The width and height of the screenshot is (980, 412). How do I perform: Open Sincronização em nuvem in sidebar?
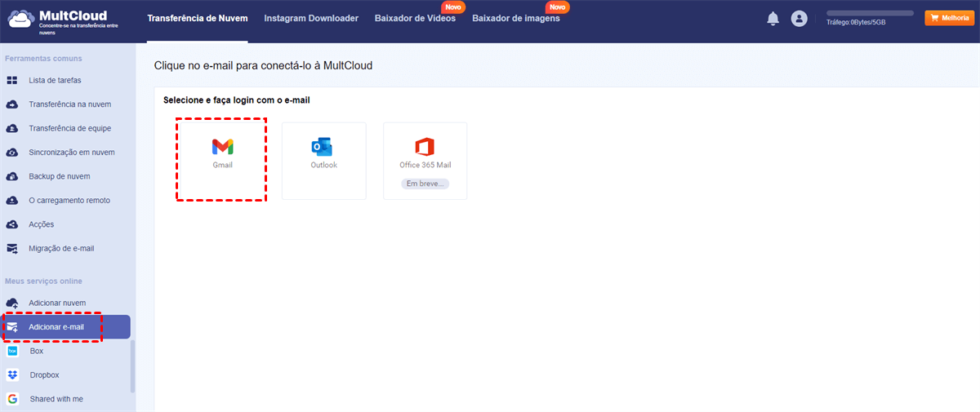point(71,153)
